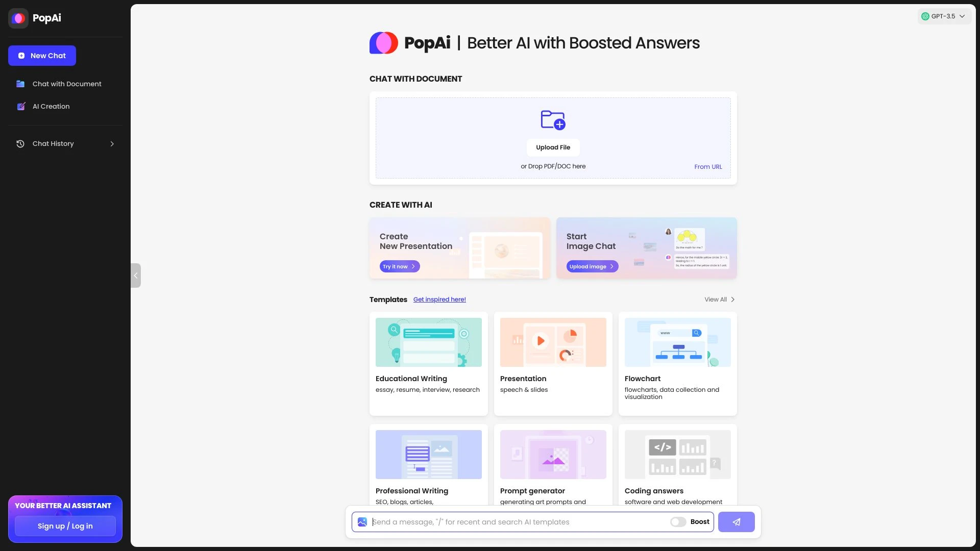Expand the GPT-3.5 model dropdown

[x=944, y=16]
